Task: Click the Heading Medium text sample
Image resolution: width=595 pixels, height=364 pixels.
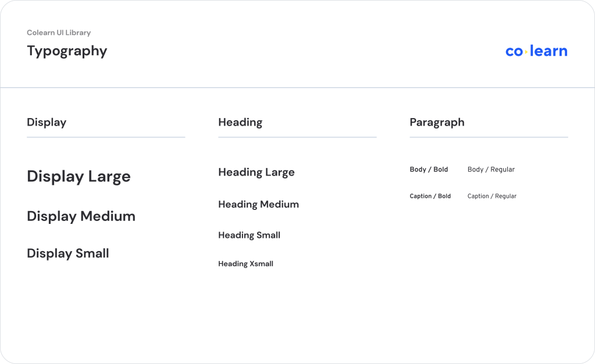Action: [258, 204]
